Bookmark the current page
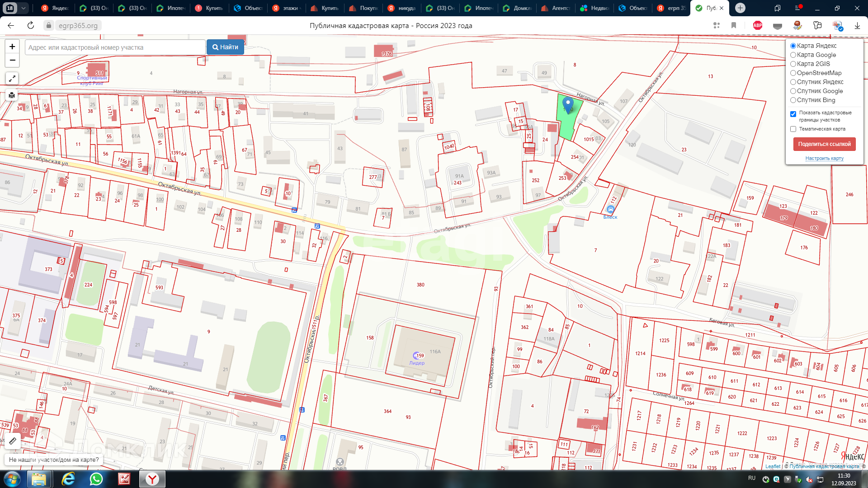 click(x=734, y=26)
